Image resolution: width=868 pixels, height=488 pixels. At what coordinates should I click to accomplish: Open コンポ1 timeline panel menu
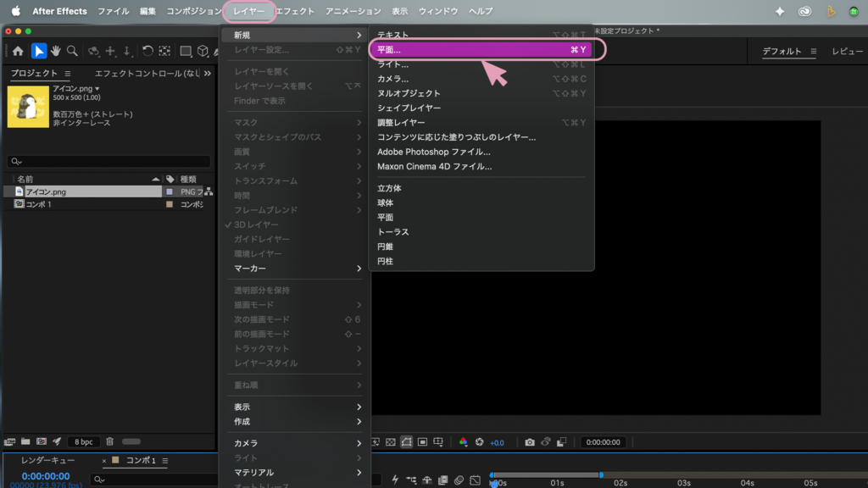point(165,460)
